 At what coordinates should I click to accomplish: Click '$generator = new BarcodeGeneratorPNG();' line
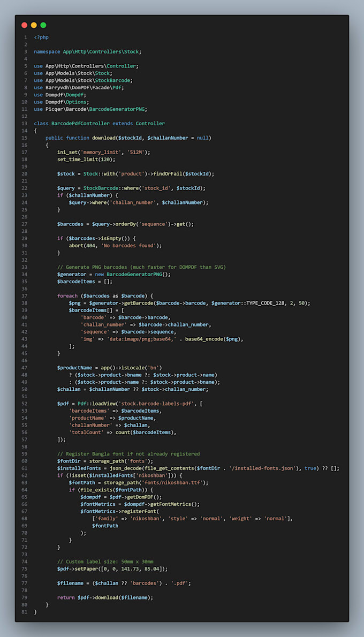113,274
